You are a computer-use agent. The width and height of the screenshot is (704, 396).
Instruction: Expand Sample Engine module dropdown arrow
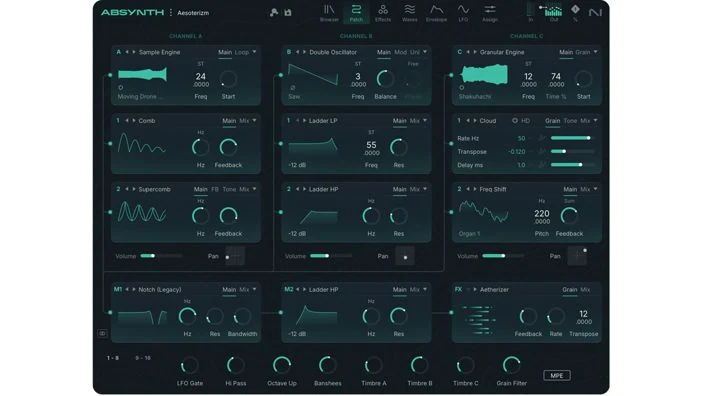click(255, 52)
